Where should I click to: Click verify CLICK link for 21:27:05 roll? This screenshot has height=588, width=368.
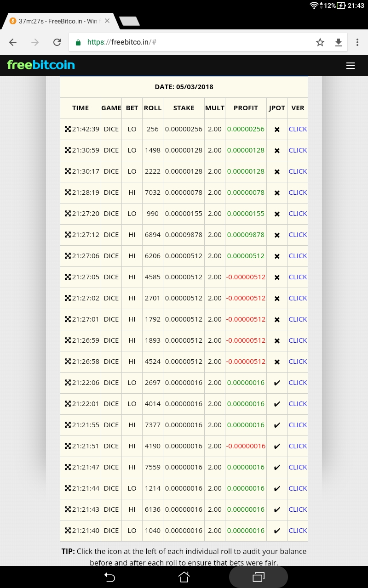(298, 277)
